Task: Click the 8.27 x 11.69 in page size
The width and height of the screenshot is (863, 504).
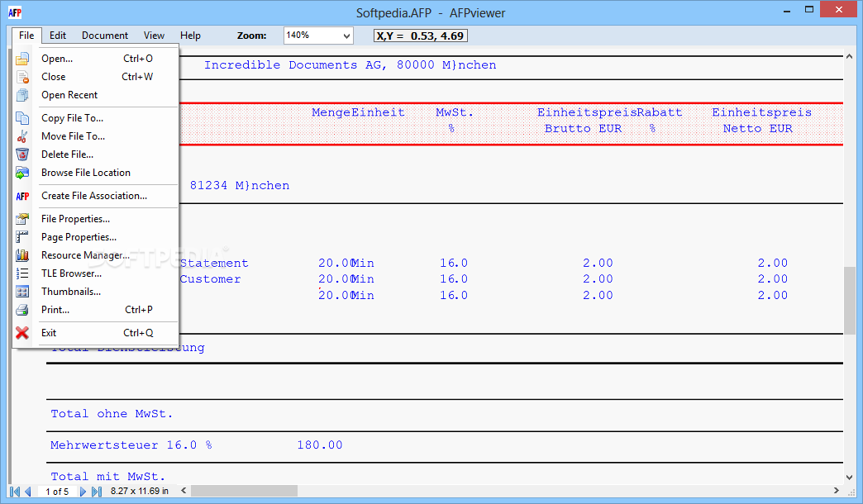Action: 139,491
